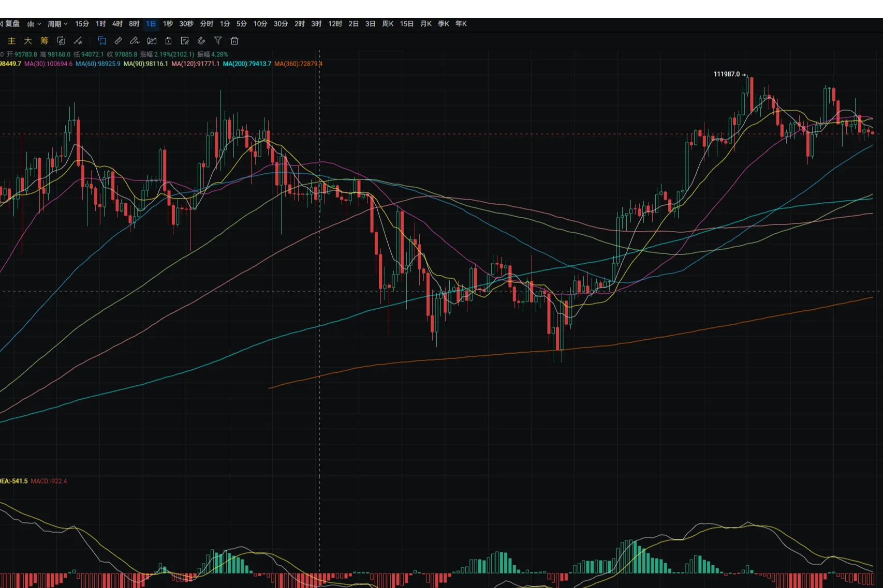The height and width of the screenshot is (588, 883).
Task: Click the MA(60) indicator value label
Action: pos(98,64)
